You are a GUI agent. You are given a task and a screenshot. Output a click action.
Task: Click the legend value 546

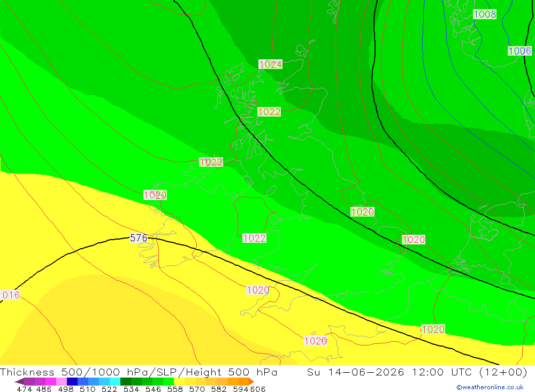(153, 389)
